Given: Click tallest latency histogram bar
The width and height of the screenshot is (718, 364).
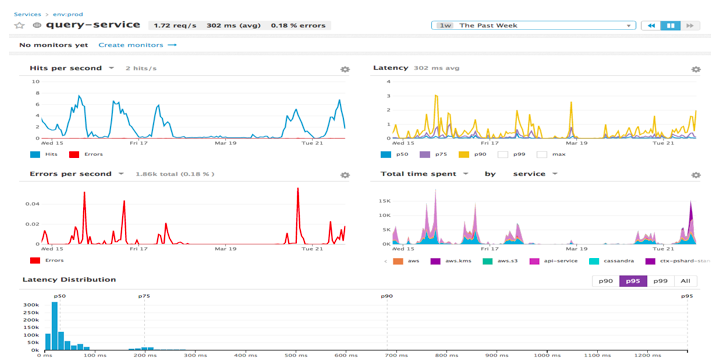Looking at the screenshot, I should 54,326.
